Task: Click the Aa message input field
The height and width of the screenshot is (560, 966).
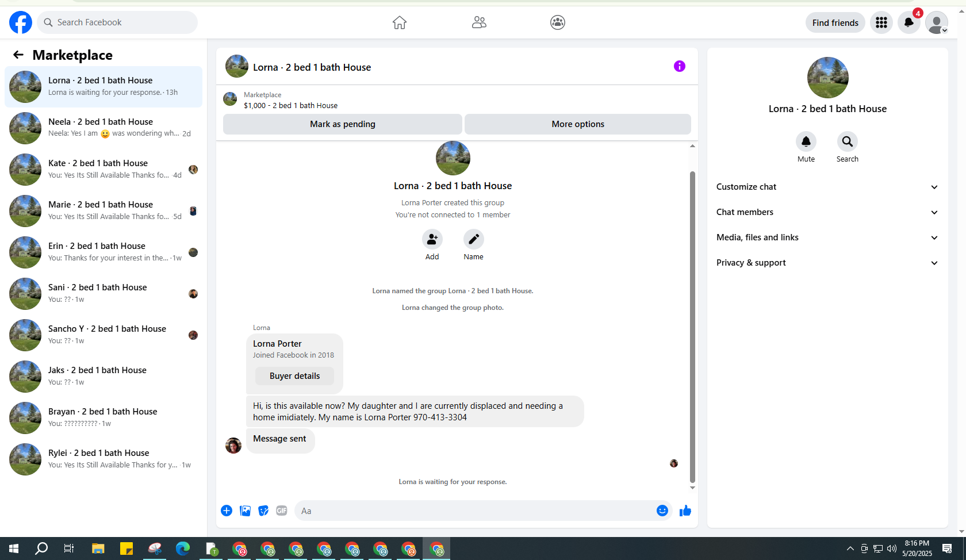Action: 474,511
